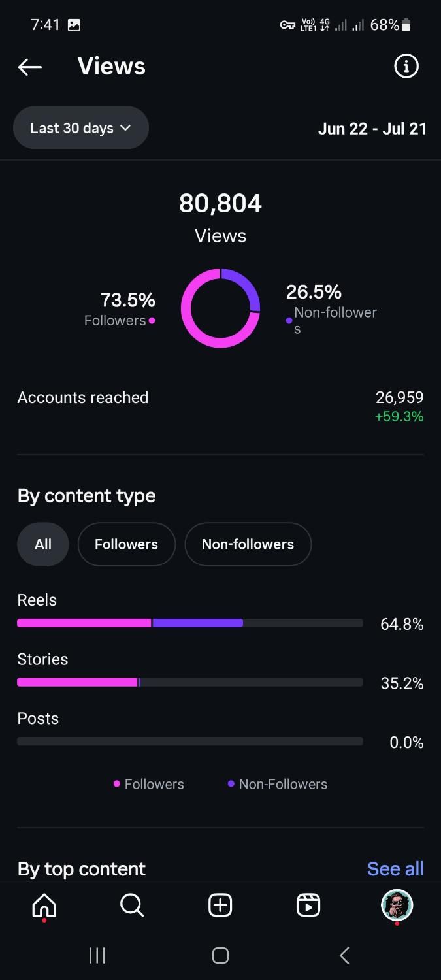Tap the Stories views percentage bar

pyautogui.click(x=189, y=682)
